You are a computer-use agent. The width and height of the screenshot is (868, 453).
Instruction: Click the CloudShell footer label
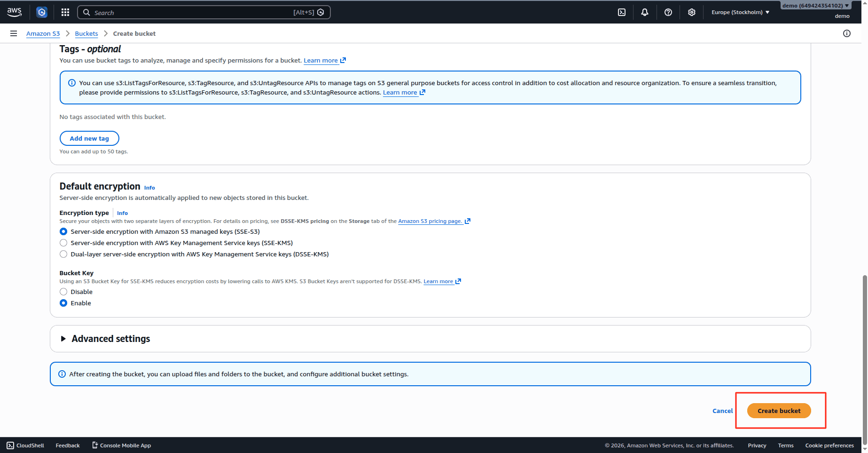click(30, 445)
